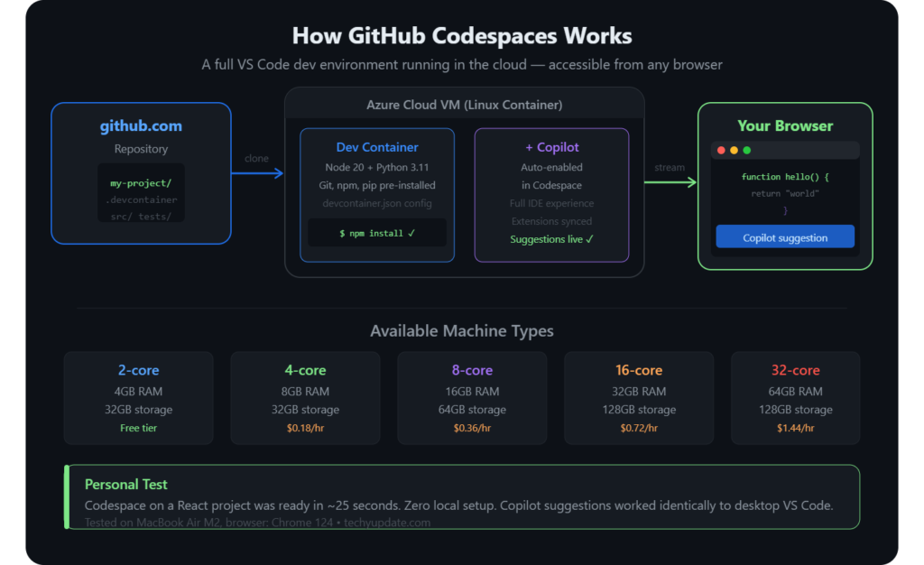The width and height of the screenshot is (924, 565).
Task: Click the 'Personal Test' heading
Action: (x=126, y=485)
